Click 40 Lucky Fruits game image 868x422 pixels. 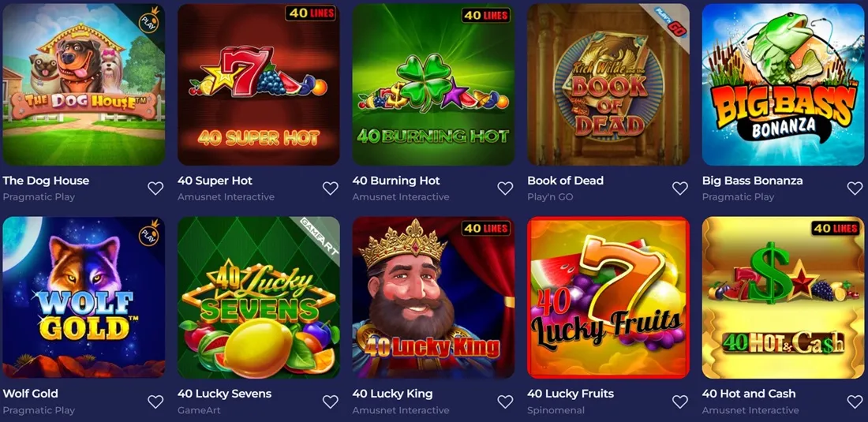(608, 297)
